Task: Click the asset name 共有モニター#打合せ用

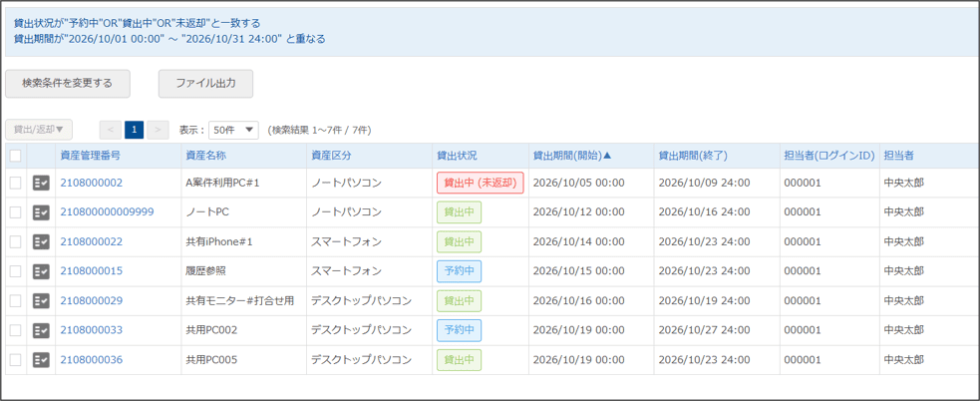Action: [x=240, y=300]
